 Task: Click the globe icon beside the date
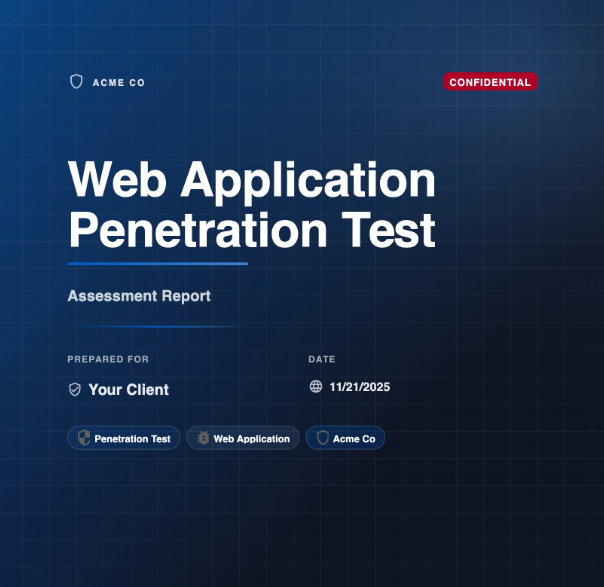[x=316, y=386]
